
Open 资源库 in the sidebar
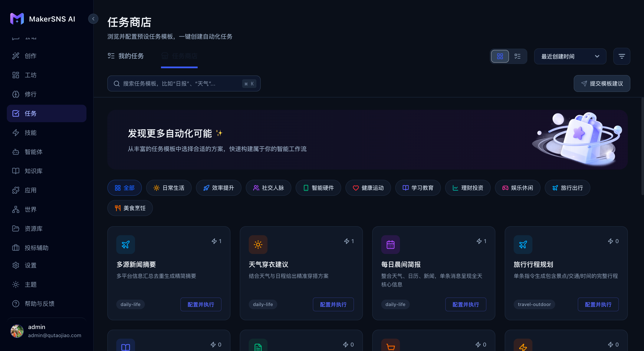tap(46, 229)
